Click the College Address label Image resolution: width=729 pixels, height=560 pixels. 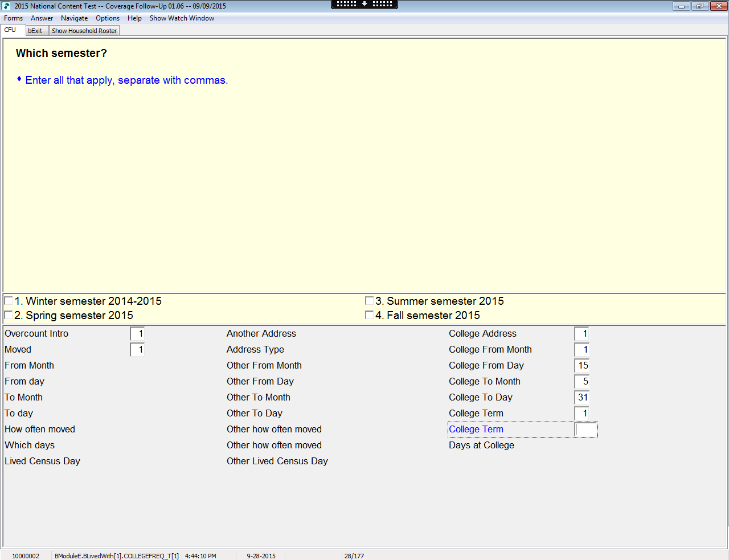pyautogui.click(x=482, y=334)
